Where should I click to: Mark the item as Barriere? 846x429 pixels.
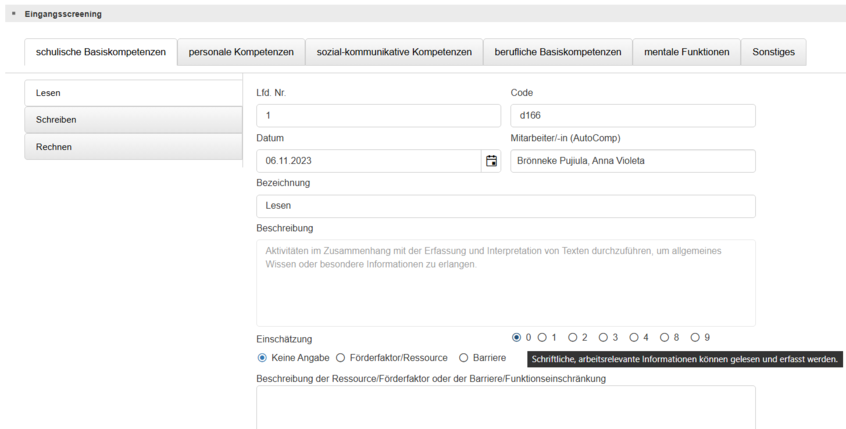(x=463, y=357)
